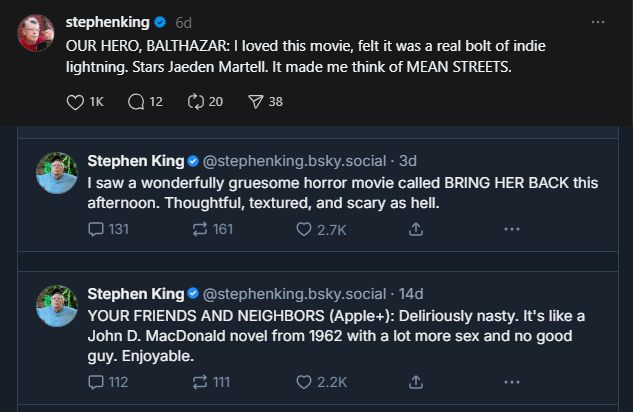Open the @stephenking.bsky.social handle on 14d post
The image size is (633, 412).
point(294,293)
